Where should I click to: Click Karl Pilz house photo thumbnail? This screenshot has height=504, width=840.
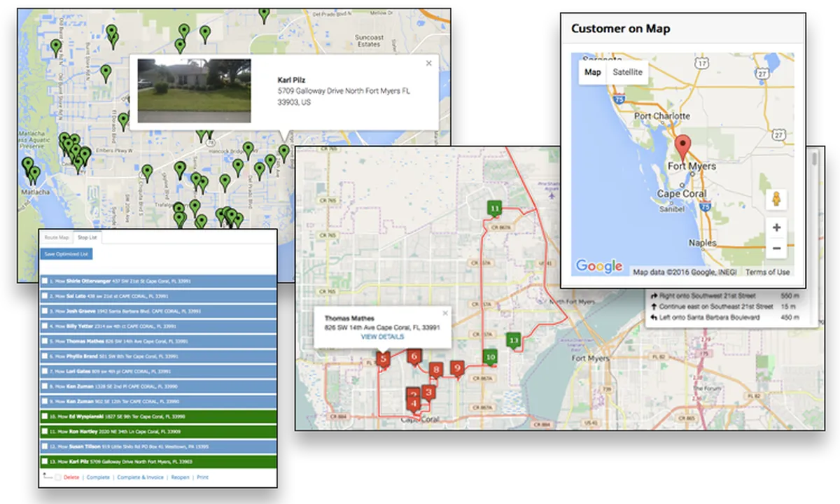point(194,90)
